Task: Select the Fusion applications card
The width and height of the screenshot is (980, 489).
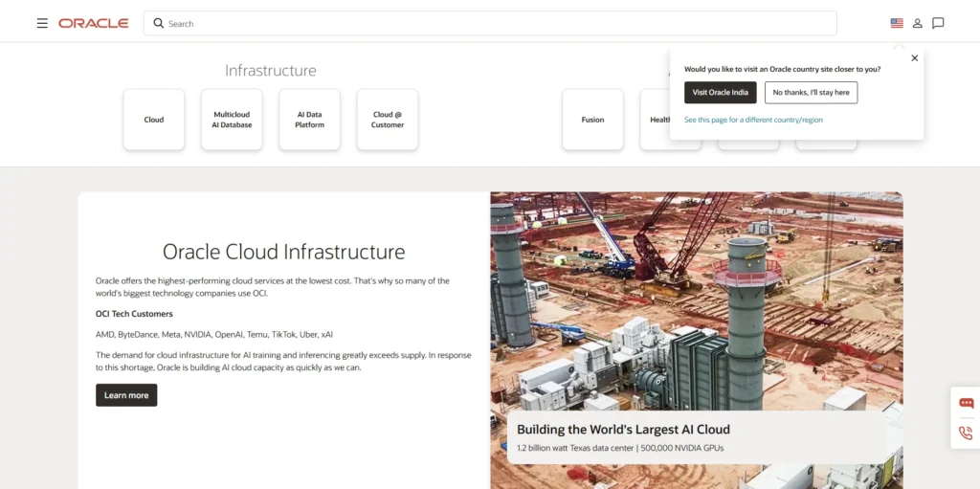Action: pyautogui.click(x=592, y=120)
